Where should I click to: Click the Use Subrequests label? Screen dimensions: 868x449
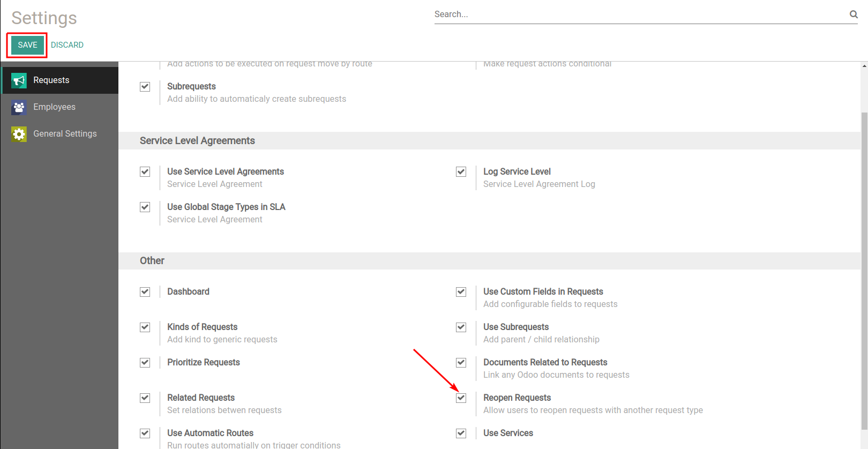click(516, 327)
